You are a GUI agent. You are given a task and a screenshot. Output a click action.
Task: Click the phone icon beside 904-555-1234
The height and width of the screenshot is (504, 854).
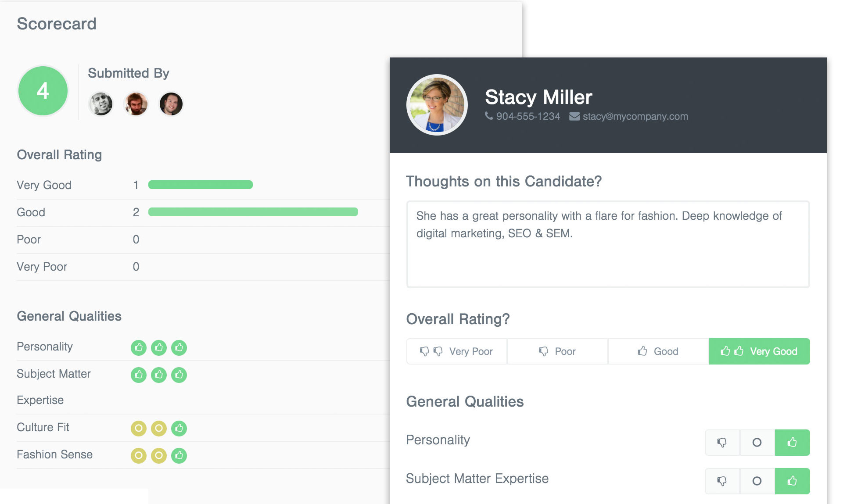point(489,116)
